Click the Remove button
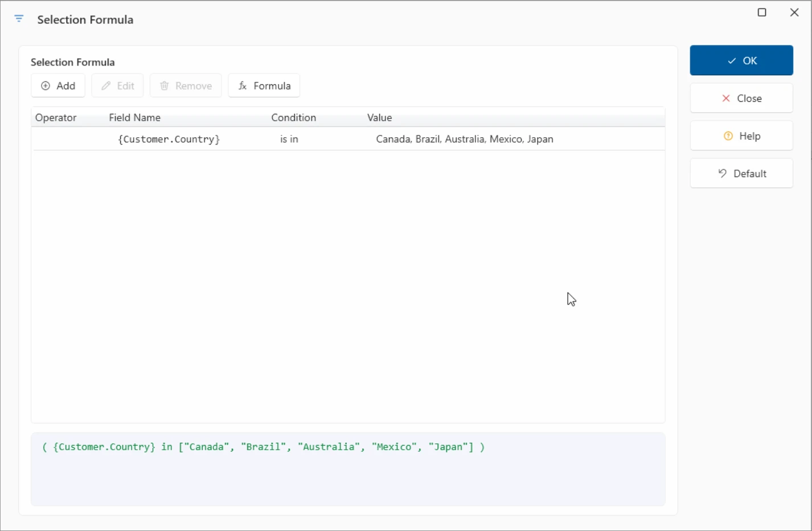Screen dimensions: 812x531 (x=186, y=85)
